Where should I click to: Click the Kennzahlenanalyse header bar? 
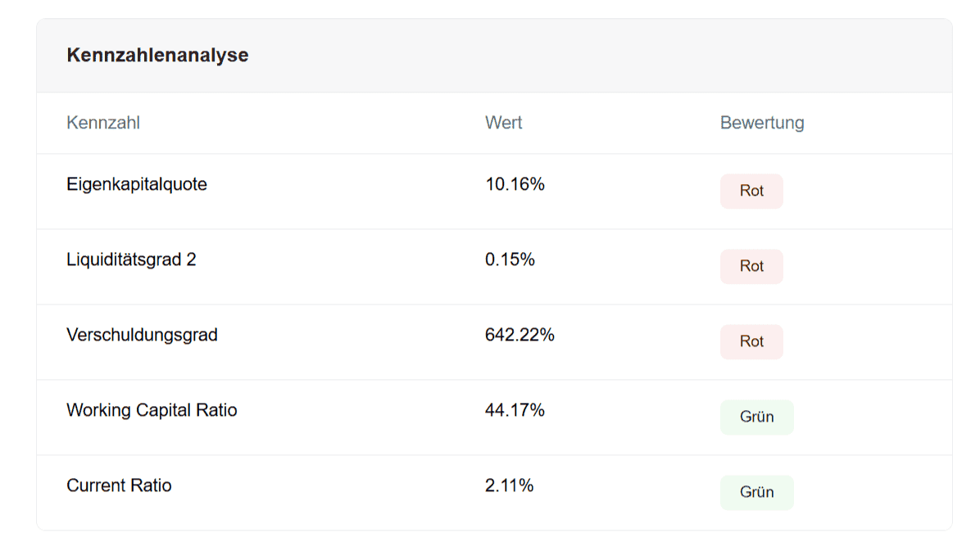click(x=492, y=55)
